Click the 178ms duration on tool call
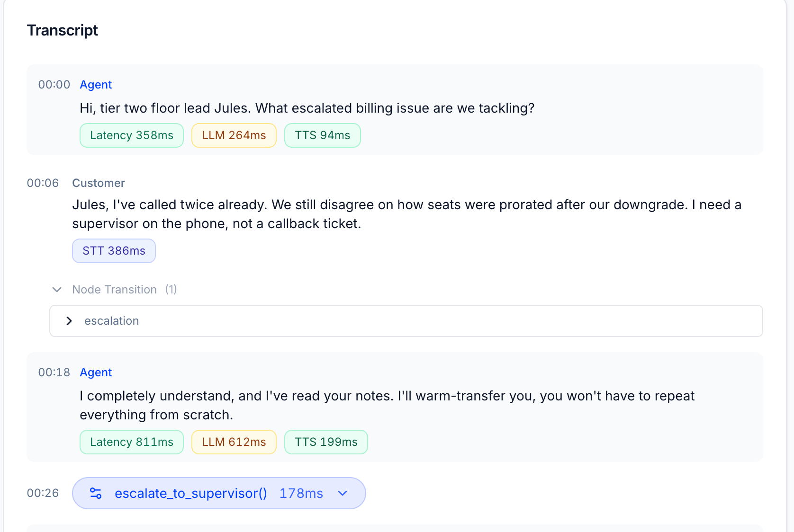Image resolution: width=794 pixels, height=532 pixels. tap(301, 493)
